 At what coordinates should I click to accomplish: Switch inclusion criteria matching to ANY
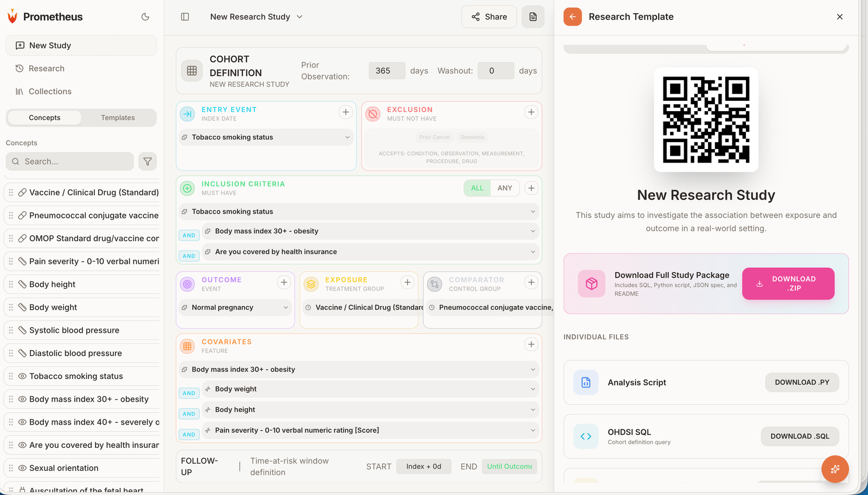point(505,188)
